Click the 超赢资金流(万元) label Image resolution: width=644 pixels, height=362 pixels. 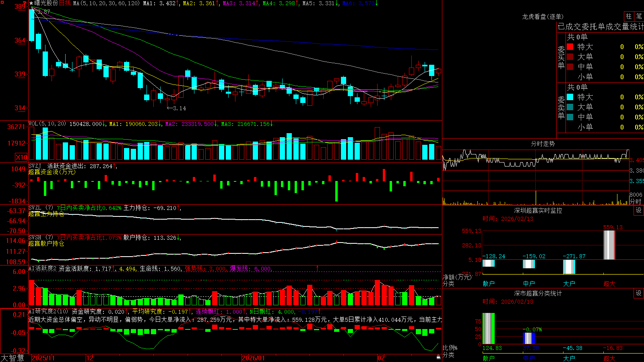52,172
